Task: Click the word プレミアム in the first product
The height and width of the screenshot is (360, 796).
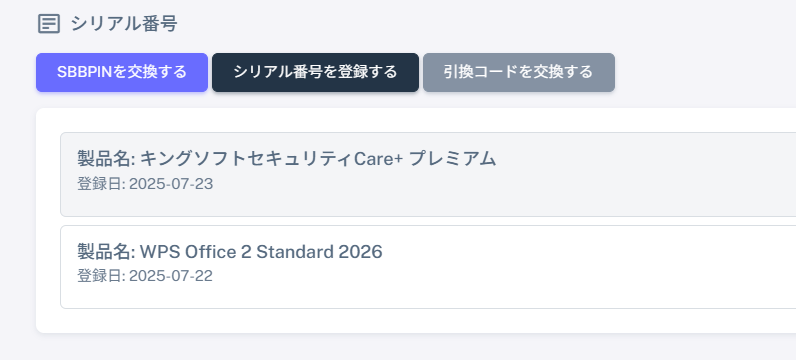Action: click(452, 159)
